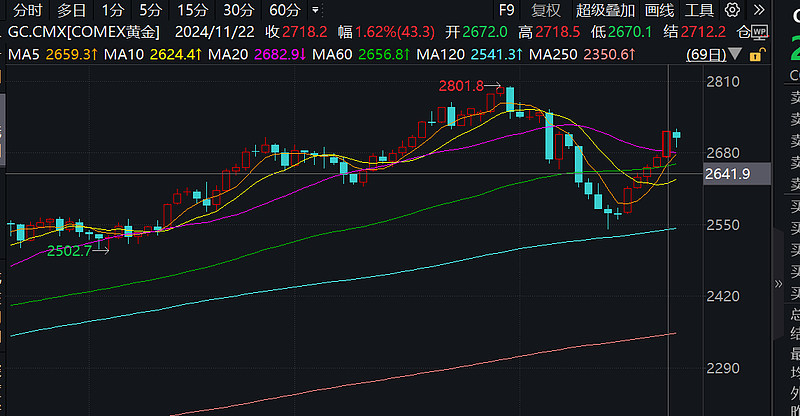This screenshot has width=800, height=416.
Task: Click the 复权 adjustment button
Action: pyautogui.click(x=546, y=10)
